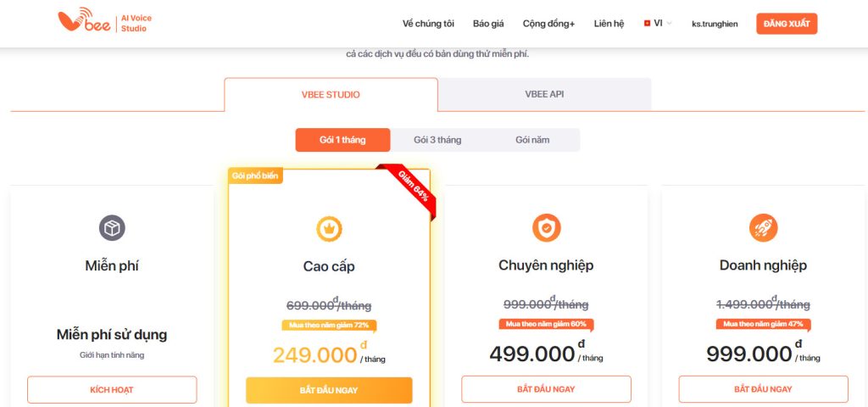
Task: Click the Vbee logo icon
Action: point(81,23)
